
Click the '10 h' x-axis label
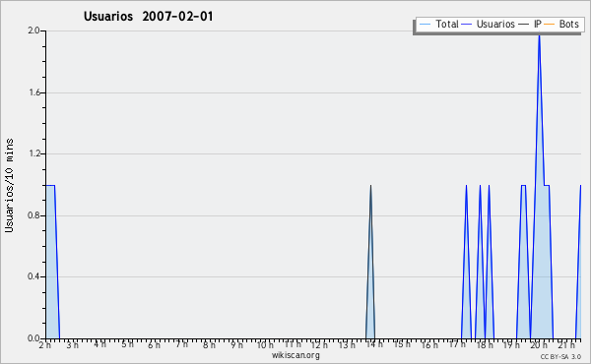[x=265, y=344]
